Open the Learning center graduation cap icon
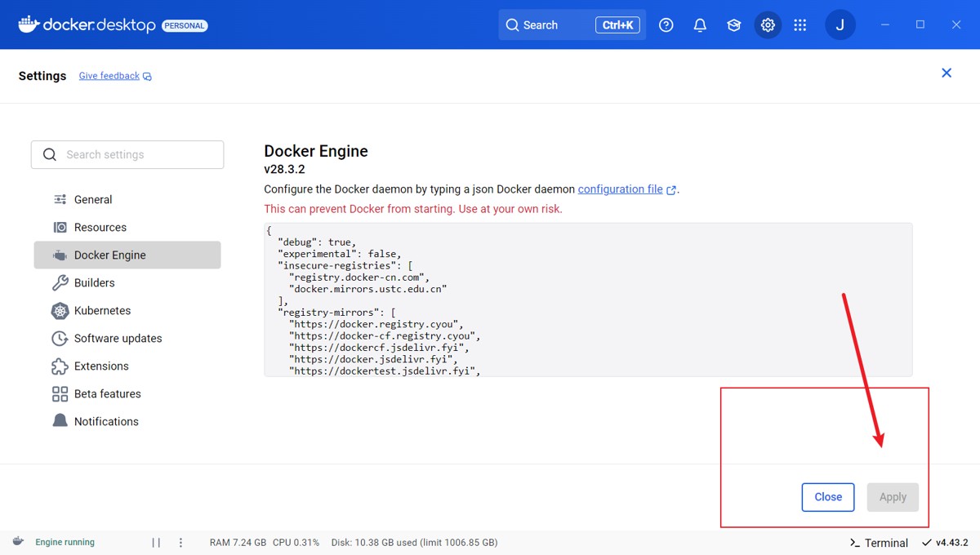Image resolution: width=980 pixels, height=555 pixels. click(734, 25)
